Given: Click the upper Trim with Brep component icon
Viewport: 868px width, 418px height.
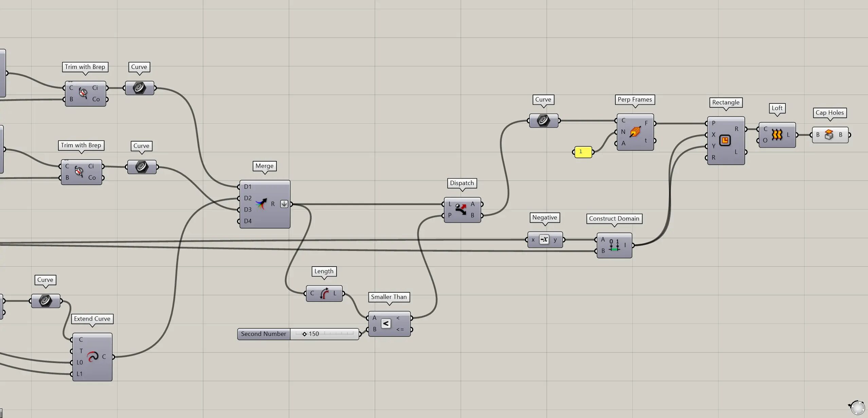Looking at the screenshot, I should [83, 93].
